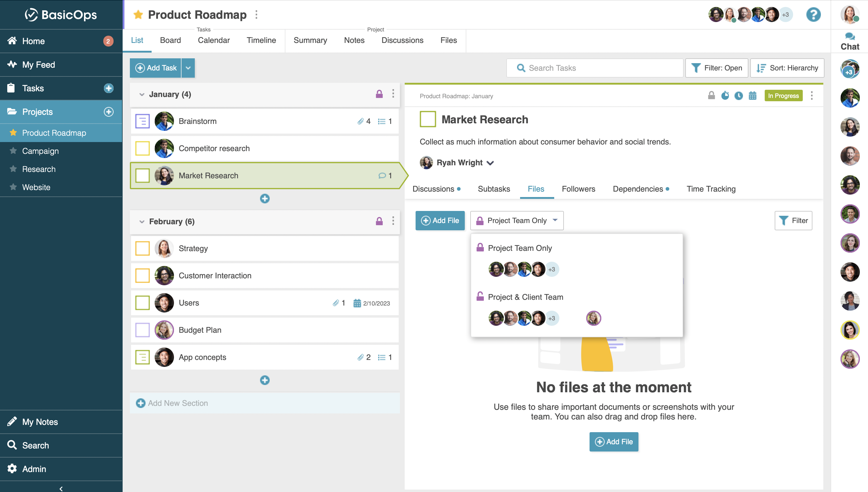The height and width of the screenshot is (492, 868).
Task: Click the Add File button under empty state
Action: click(x=614, y=442)
